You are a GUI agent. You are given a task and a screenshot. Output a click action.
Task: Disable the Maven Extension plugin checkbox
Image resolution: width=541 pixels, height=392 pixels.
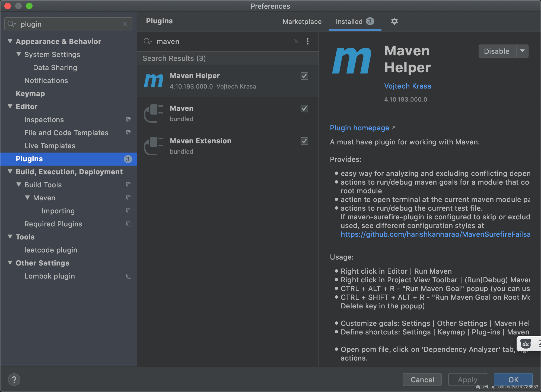click(304, 141)
